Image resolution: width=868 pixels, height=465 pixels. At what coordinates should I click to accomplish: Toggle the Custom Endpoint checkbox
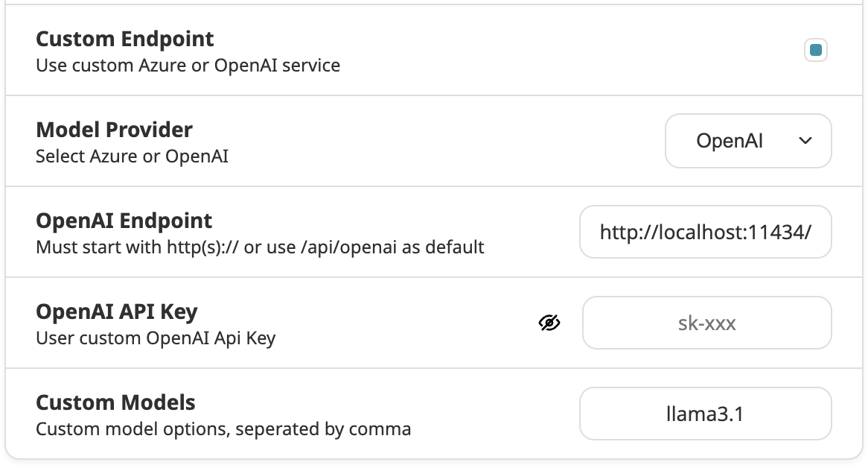pos(815,51)
